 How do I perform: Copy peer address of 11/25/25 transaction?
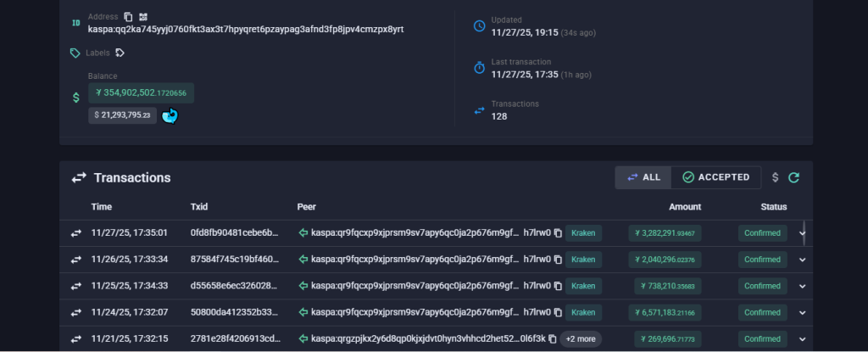pyautogui.click(x=558, y=286)
